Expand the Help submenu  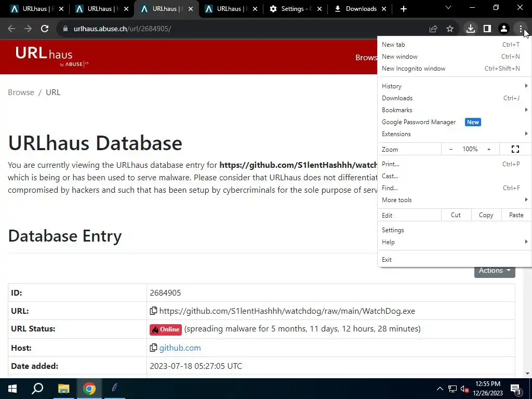(454, 242)
